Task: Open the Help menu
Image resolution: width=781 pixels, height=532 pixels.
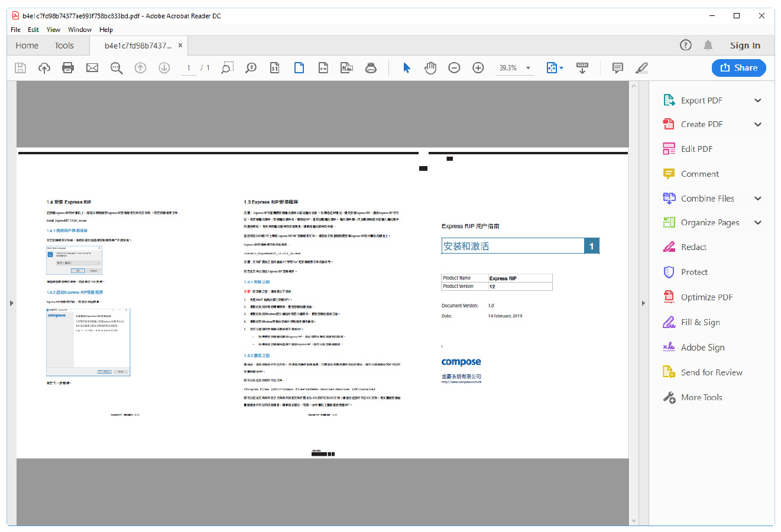Action: click(x=106, y=30)
